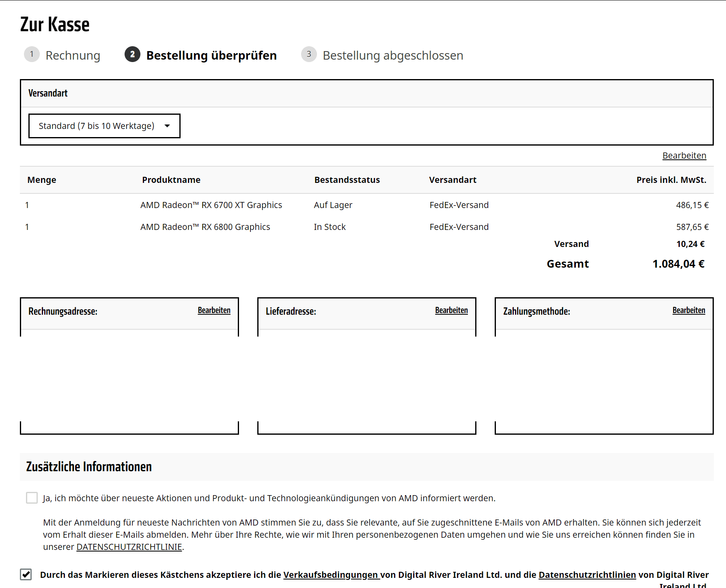Click quantity 1 in the RX 6800 row

coord(27,227)
